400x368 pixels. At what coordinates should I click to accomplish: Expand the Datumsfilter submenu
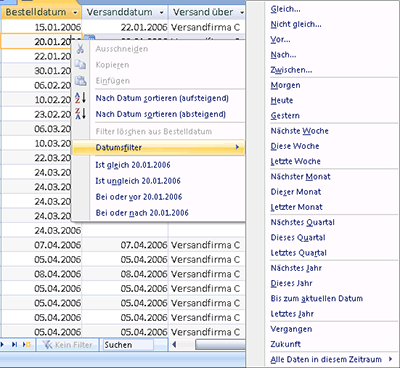(x=237, y=147)
